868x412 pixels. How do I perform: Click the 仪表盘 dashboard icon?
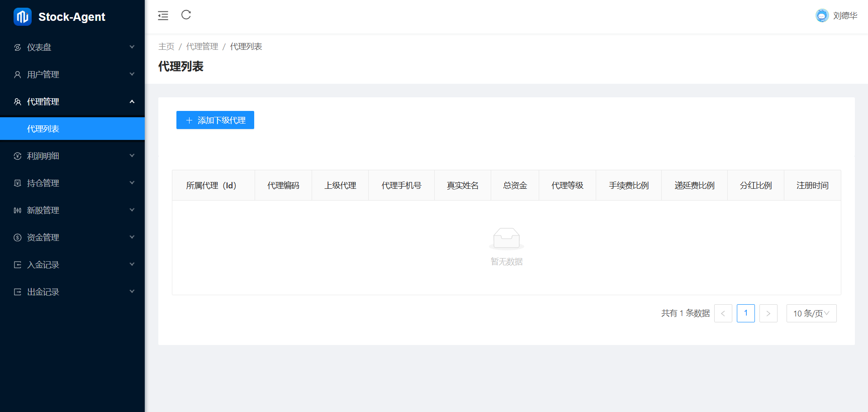[18, 48]
